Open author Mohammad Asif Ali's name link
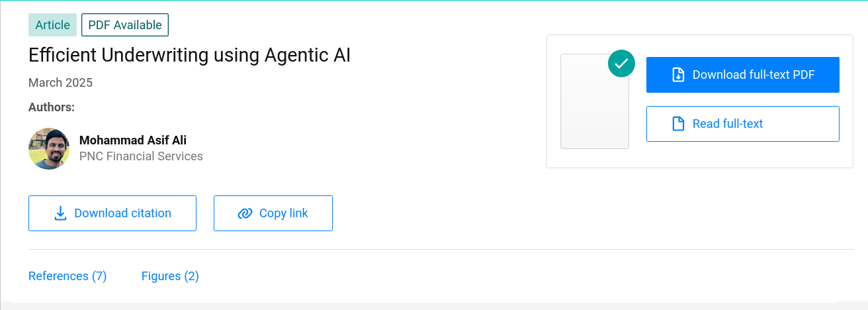The width and height of the screenshot is (868, 310). tap(133, 140)
